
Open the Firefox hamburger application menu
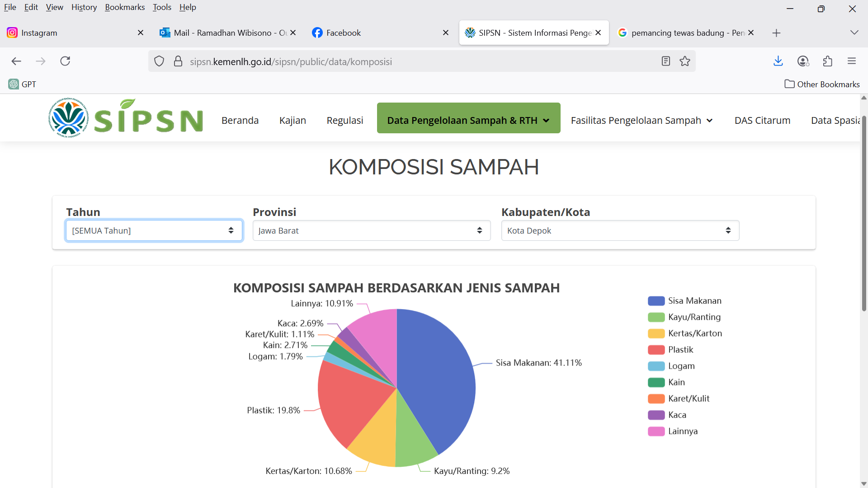tap(852, 61)
